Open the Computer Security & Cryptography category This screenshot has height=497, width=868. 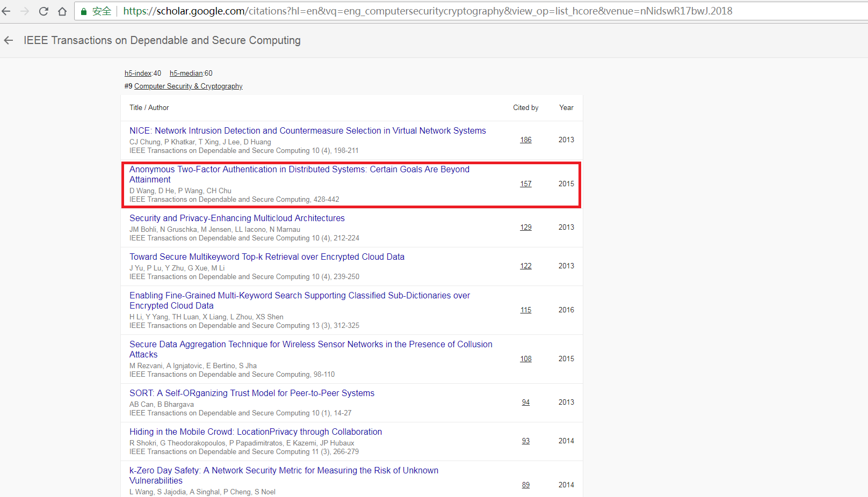189,86
